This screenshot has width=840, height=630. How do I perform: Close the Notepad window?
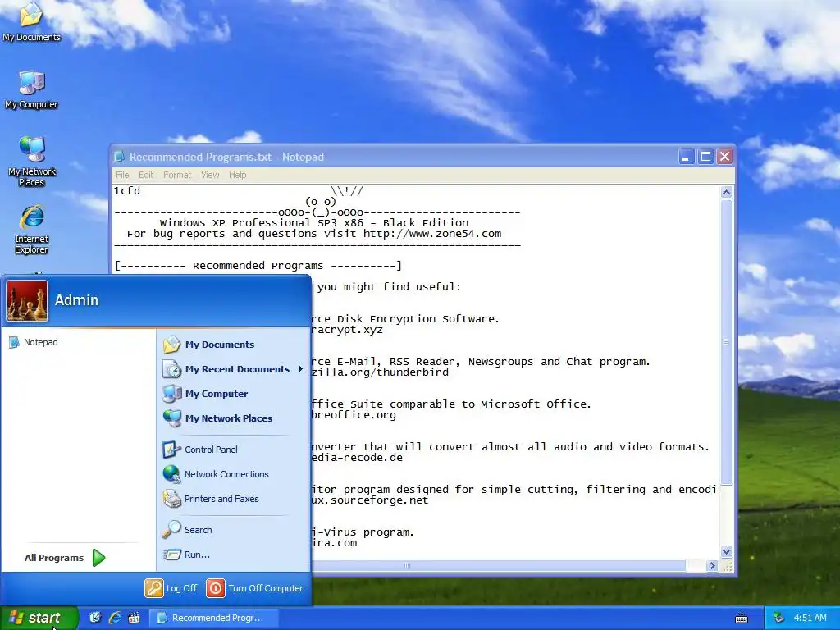point(725,157)
